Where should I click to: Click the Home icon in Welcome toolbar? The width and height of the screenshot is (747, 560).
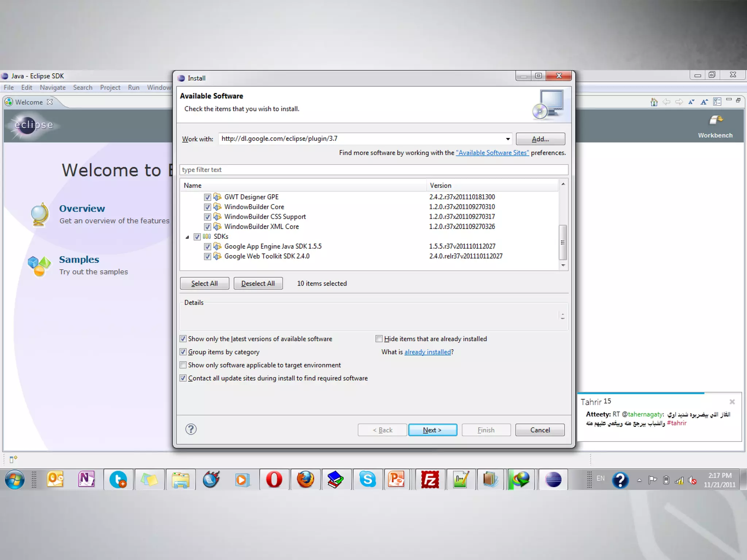pos(654,102)
